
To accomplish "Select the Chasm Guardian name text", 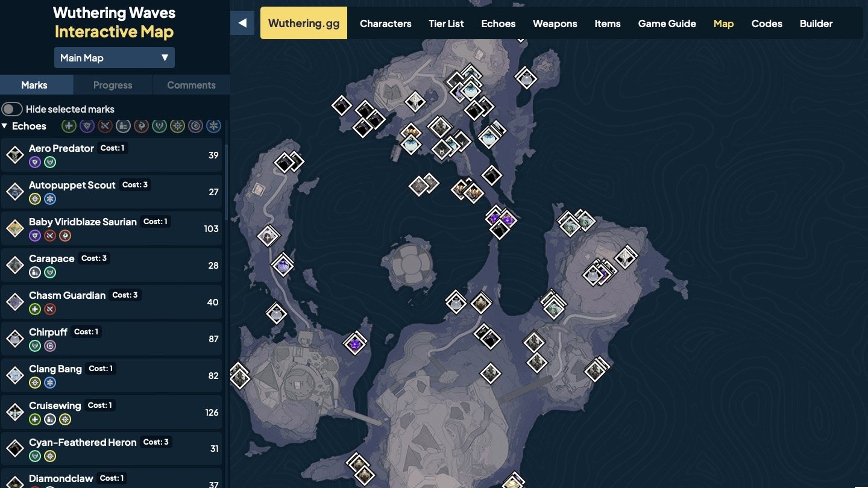I will 68,295.
